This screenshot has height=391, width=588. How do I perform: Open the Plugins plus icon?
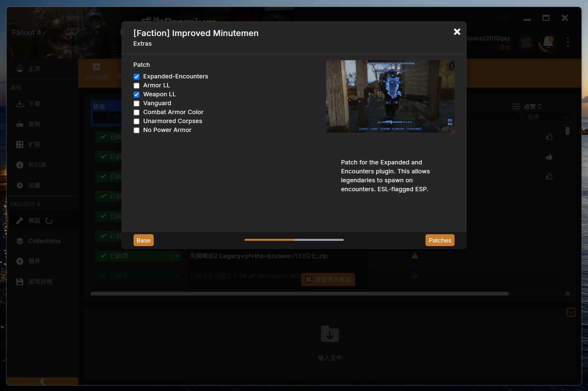click(20, 261)
